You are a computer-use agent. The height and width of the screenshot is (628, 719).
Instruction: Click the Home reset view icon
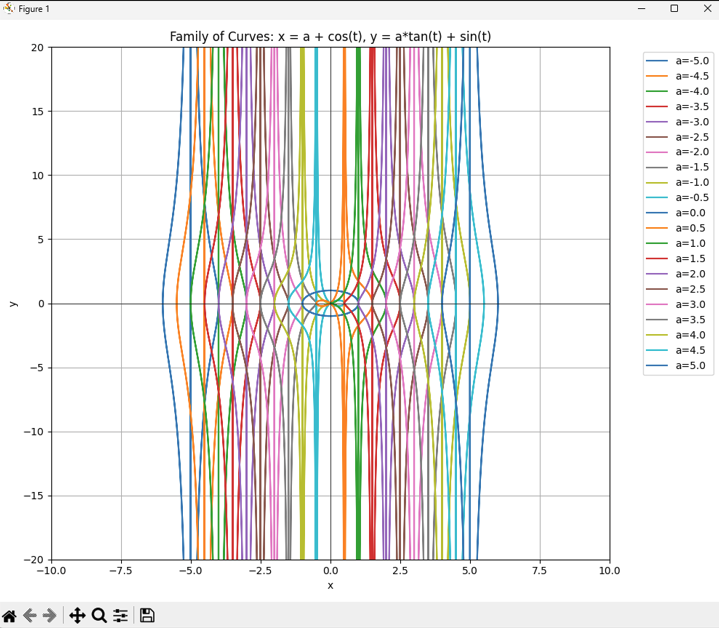[10, 615]
